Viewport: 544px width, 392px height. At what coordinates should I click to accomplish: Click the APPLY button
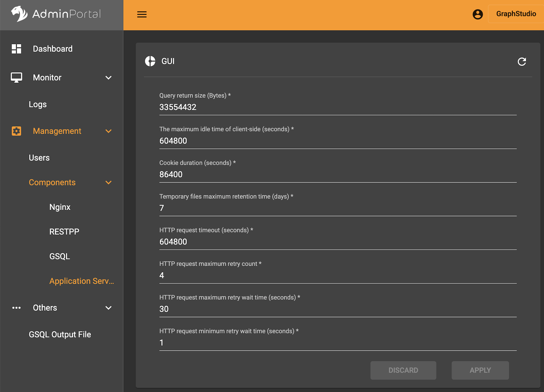pos(480,370)
